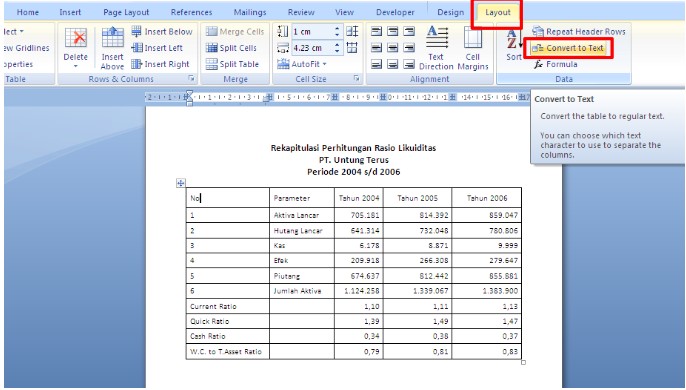The width and height of the screenshot is (686, 390).
Task: Click the 'Aktiva Lancar' cell
Action: [x=302, y=215]
